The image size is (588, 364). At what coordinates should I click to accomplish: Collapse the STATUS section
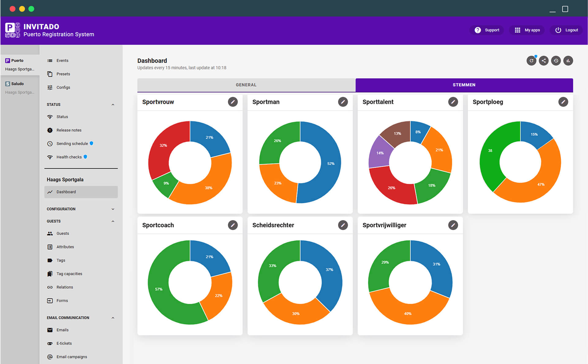(x=114, y=104)
